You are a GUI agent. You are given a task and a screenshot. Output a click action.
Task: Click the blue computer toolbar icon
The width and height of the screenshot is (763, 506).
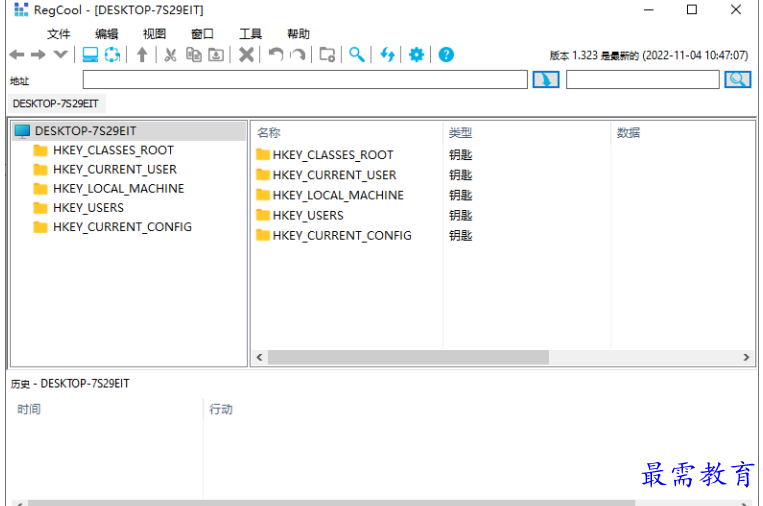90,54
